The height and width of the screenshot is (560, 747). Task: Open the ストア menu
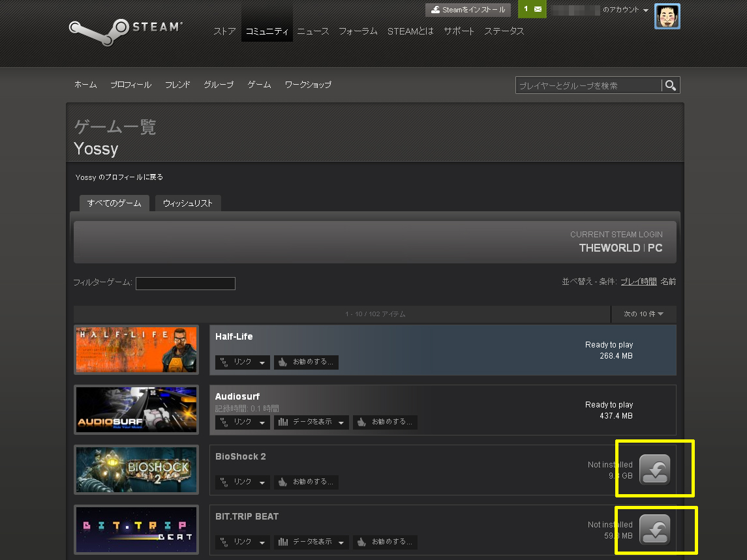(x=224, y=31)
